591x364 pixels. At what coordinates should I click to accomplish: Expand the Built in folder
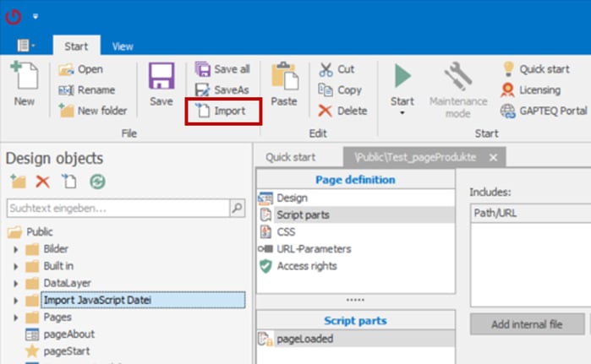(x=16, y=267)
